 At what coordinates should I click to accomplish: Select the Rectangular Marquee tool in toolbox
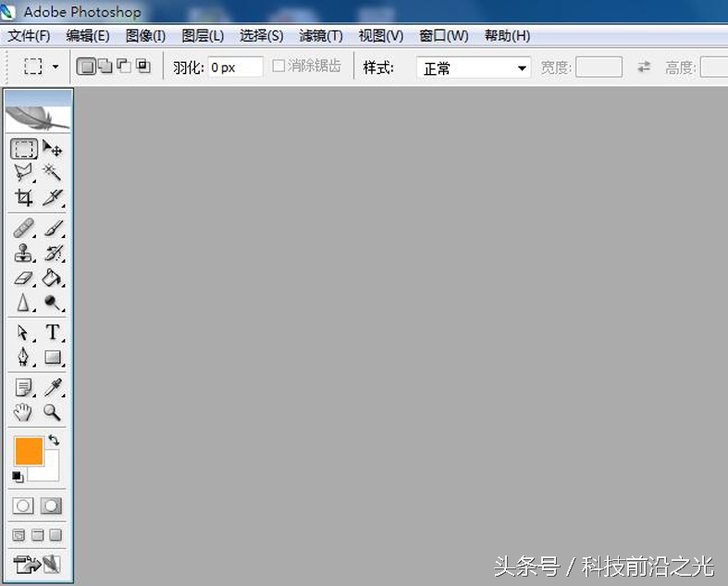(x=24, y=149)
